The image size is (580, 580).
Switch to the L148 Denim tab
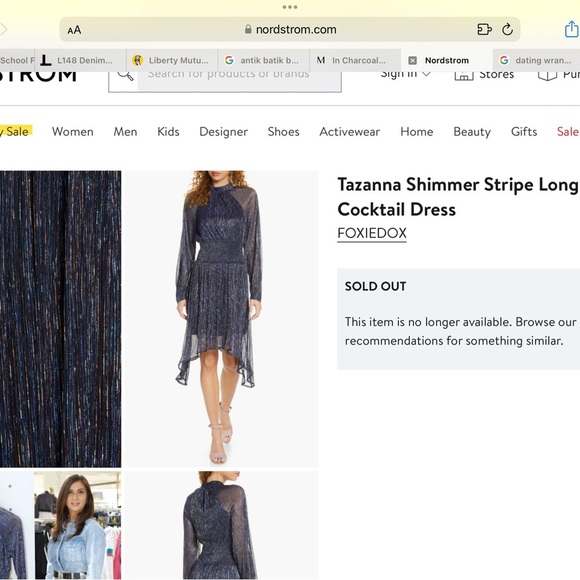[x=80, y=60]
